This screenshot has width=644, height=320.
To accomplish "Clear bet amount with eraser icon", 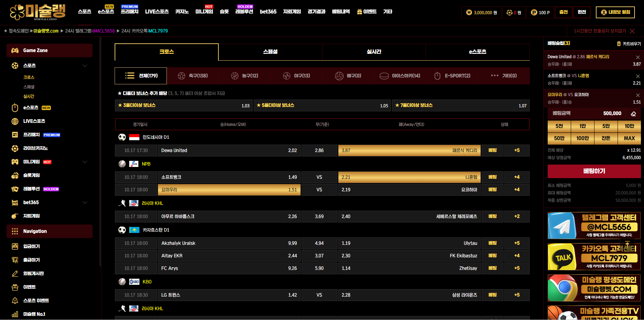I will tap(633, 114).
